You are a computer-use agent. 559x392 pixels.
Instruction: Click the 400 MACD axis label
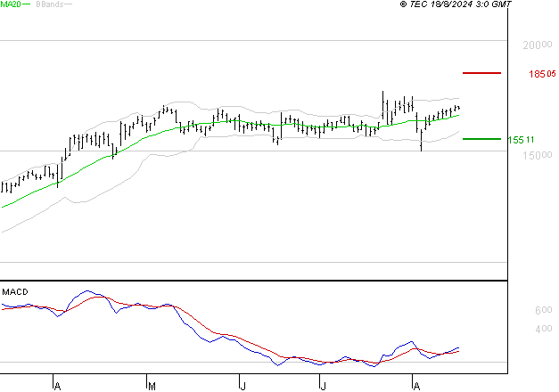(544, 329)
